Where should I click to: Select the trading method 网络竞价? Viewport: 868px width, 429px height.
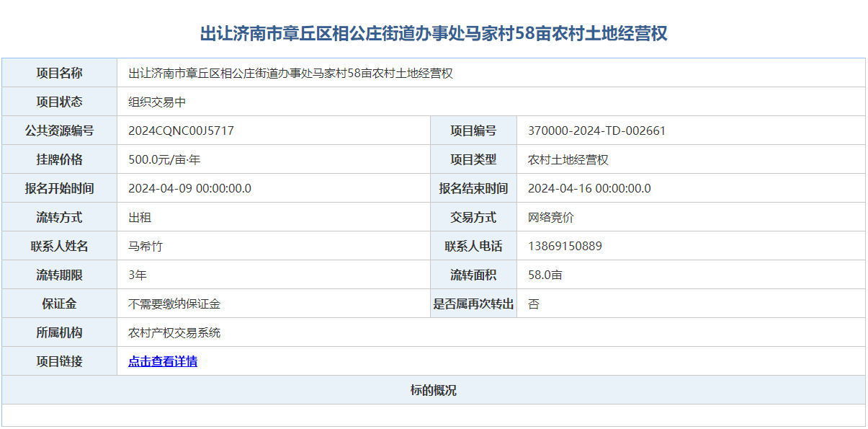551,217
